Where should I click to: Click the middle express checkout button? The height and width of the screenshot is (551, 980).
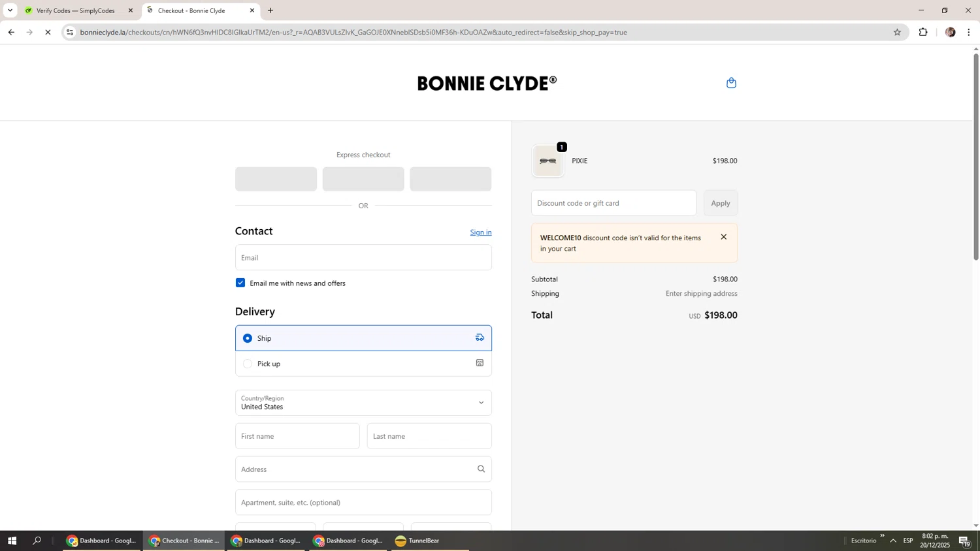pos(363,179)
